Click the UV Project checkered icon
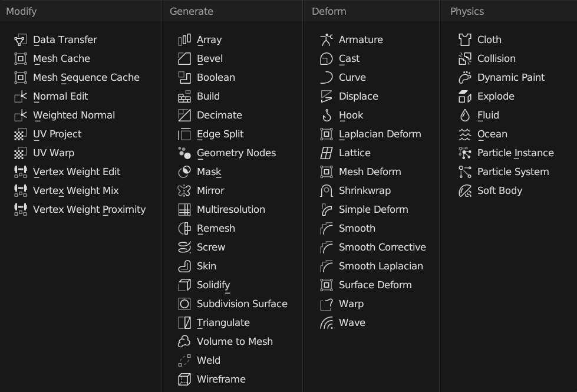Viewport: 577px width, 392px height. pyautogui.click(x=21, y=134)
